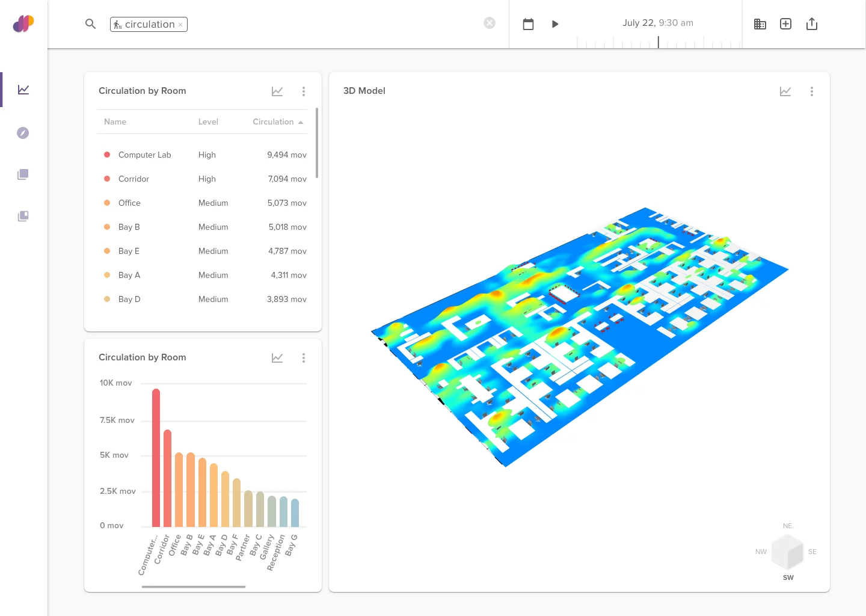The width and height of the screenshot is (866, 616).
Task: Click the share export icon
Action: click(x=812, y=24)
